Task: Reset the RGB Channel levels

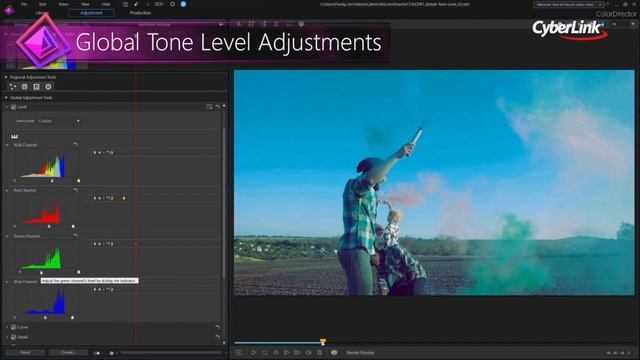Action: 76,145
